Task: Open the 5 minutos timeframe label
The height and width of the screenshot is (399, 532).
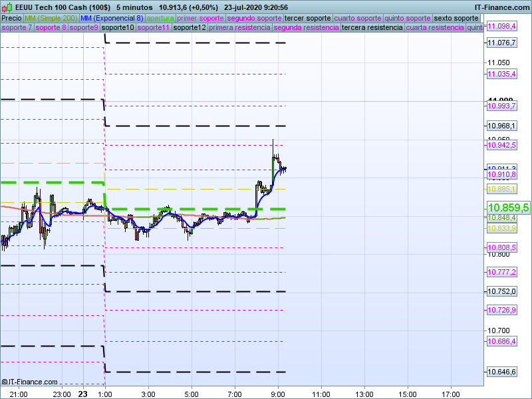Action: tap(134, 7)
